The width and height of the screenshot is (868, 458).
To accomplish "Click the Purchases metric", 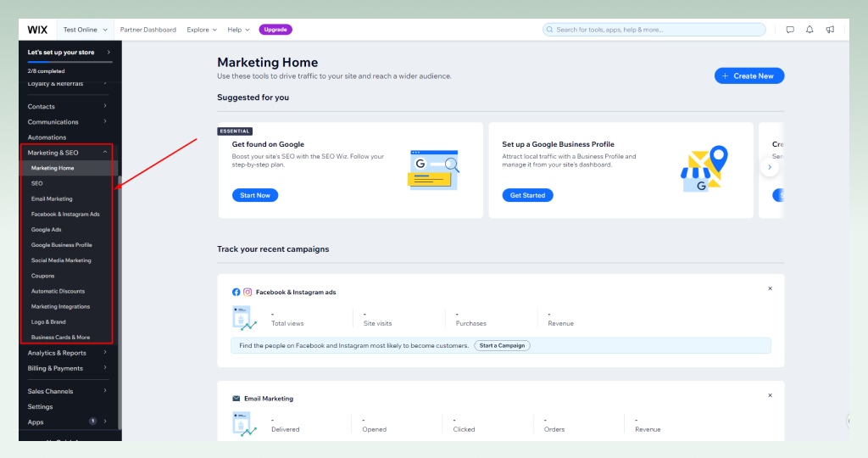I will [x=471, y=319].
